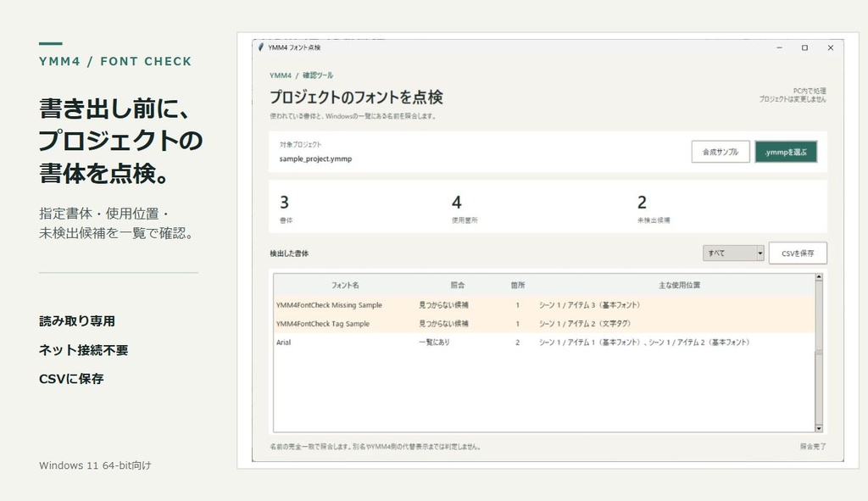868x501 pixels.
Task: Click 見つからない候補 in Missing Sample row
Action: point(443,305)
